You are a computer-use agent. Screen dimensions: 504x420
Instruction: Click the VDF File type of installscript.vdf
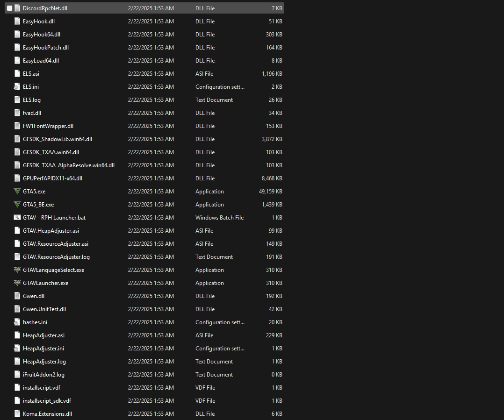coord(205,388)
